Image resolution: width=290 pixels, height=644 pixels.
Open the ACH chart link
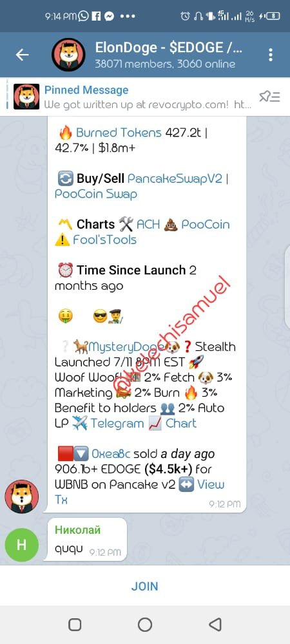click(148, 224)
